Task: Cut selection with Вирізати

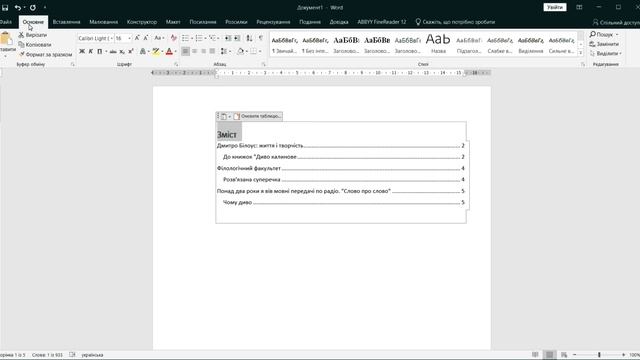Action: [33, 35]
